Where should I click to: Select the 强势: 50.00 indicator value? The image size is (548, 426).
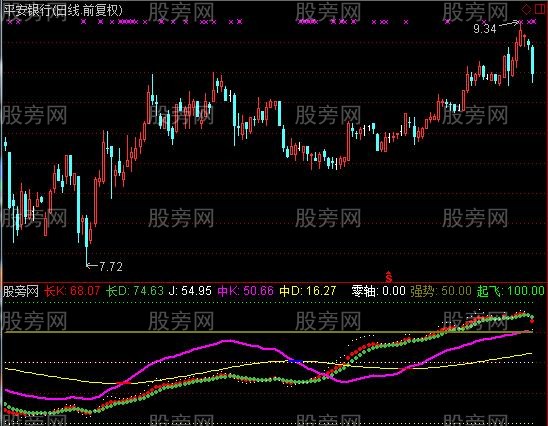[441, 291]
